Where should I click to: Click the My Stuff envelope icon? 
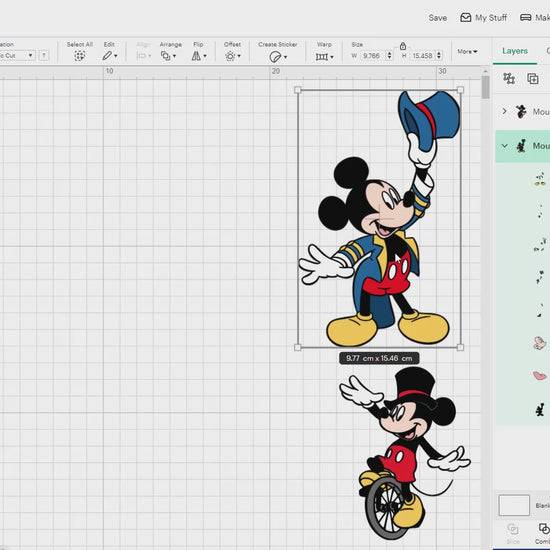point(465,18)
